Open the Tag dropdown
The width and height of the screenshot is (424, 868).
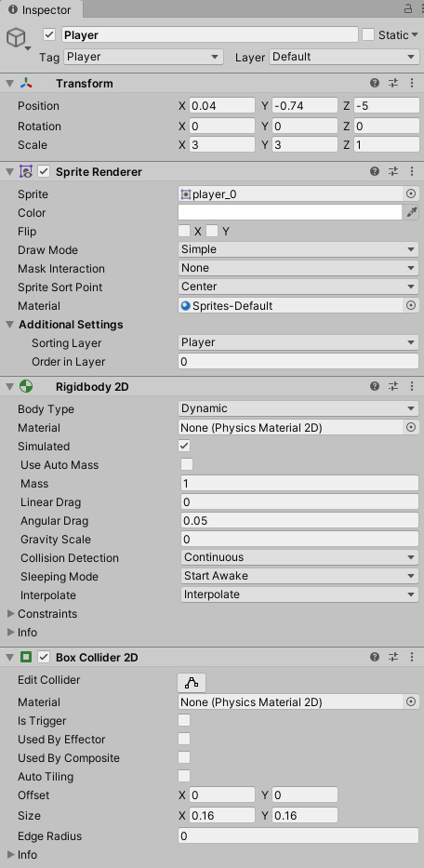144,57
